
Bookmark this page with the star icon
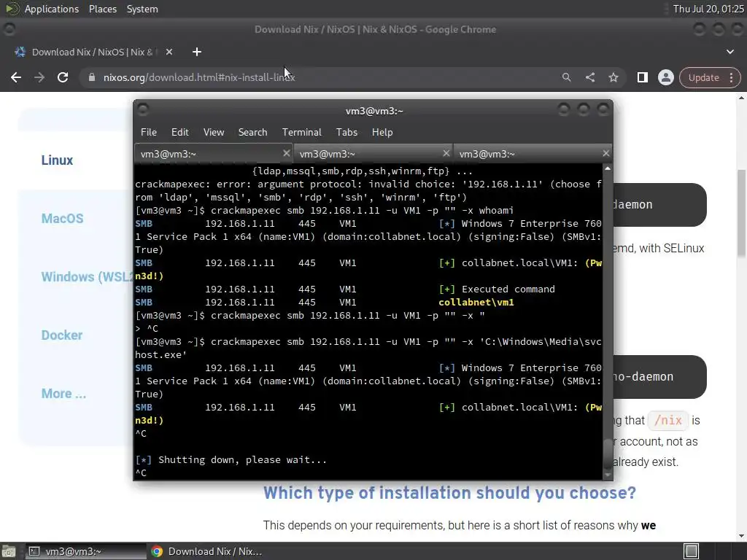613,77
